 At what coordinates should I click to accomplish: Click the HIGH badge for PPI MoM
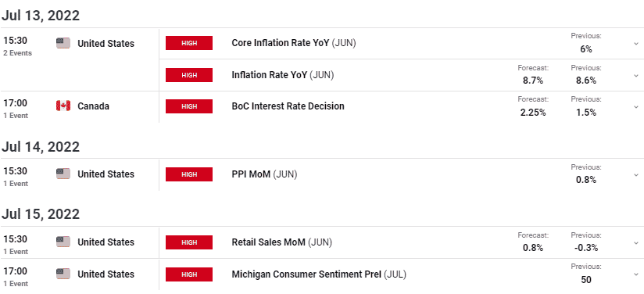point(189,174)
